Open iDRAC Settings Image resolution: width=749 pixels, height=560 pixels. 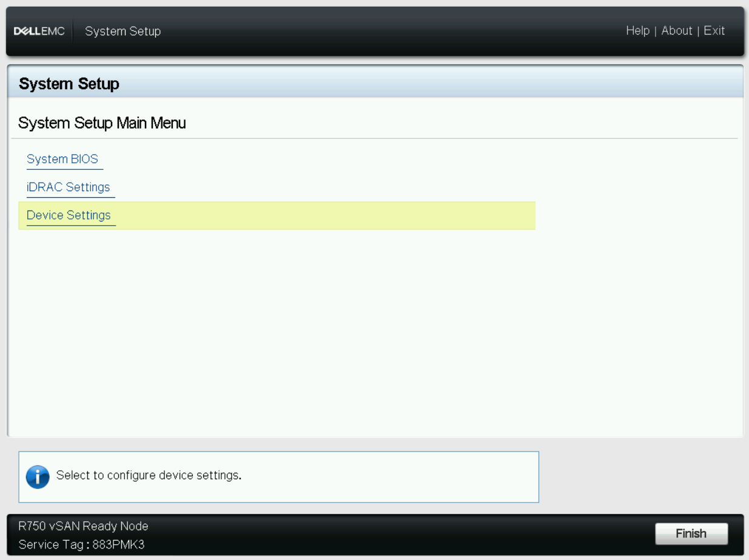pos(69,187)
